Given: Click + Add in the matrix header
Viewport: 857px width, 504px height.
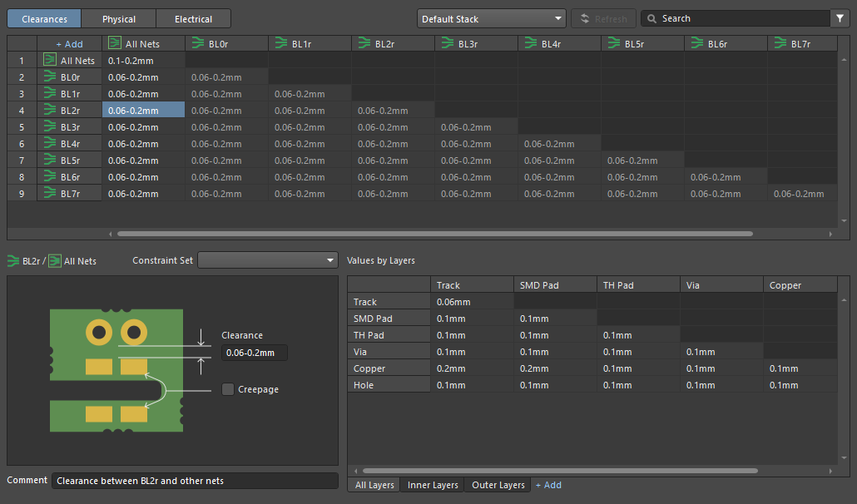Looking at the screenshot, I should (x=69, y=43).
